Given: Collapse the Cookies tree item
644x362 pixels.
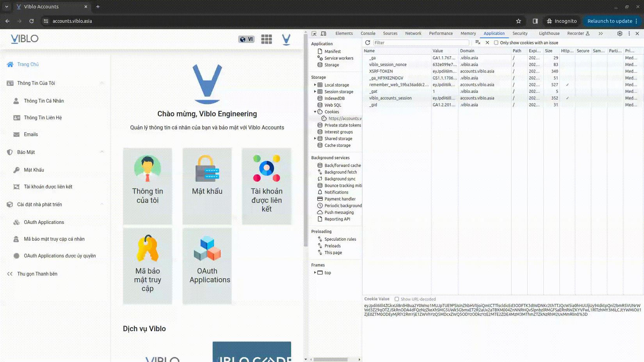Looking at the screenshot, I should coord(315,112).
